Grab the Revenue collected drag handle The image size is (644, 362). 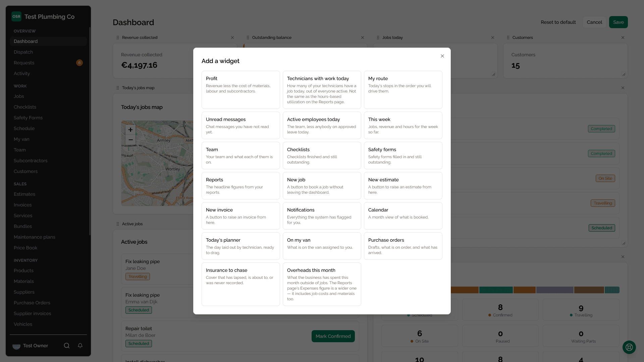point(118,38)
